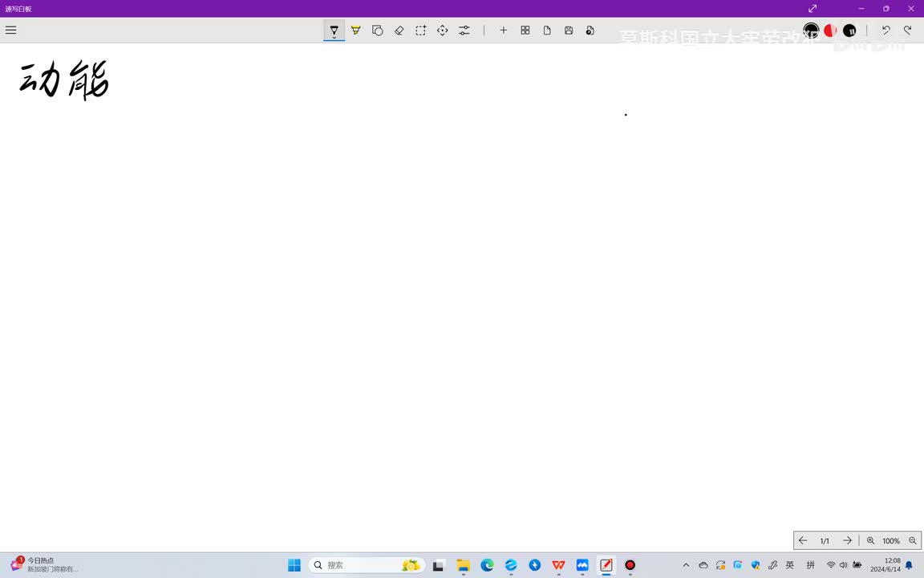Zoom out with magnifier minus
The image size is (924, 578).
(913, 540)
